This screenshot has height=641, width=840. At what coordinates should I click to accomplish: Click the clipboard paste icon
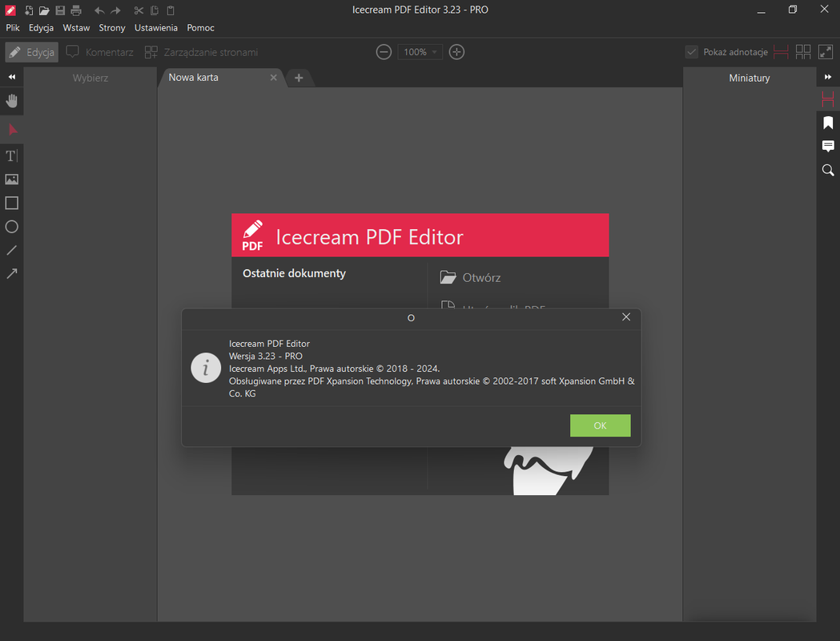coord(171,10)
